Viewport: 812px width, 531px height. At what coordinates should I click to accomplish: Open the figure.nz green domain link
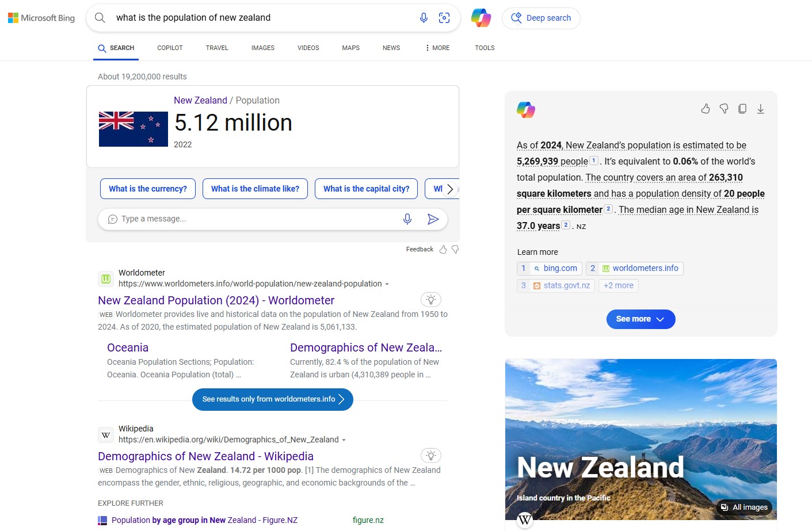(x=368, y=520)
